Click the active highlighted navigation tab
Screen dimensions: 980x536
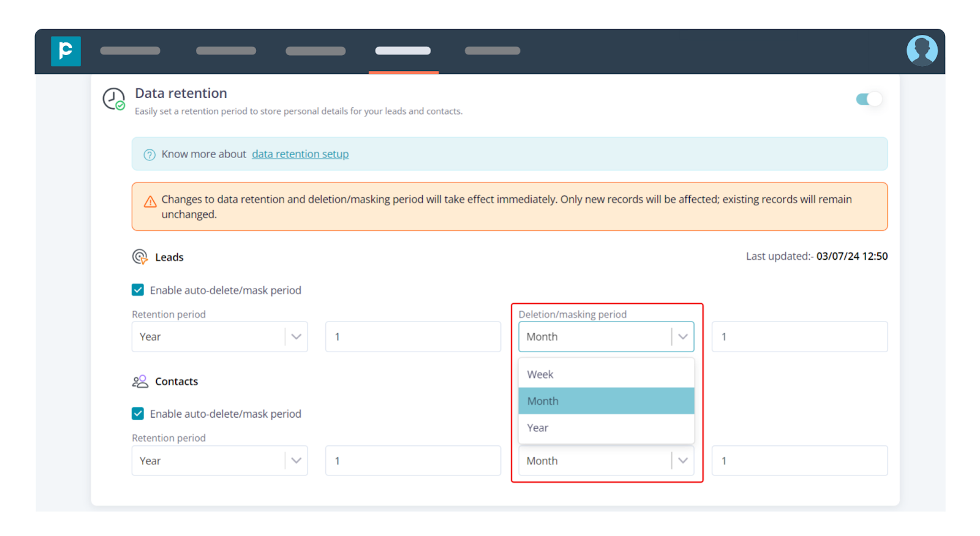point(403,51)
